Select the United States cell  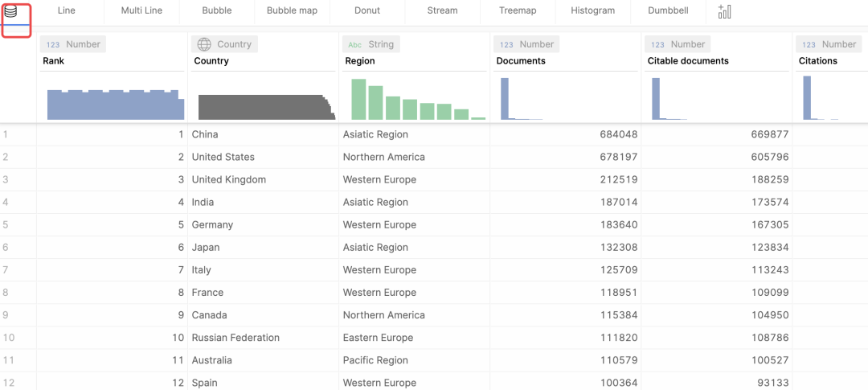[263, 157]
